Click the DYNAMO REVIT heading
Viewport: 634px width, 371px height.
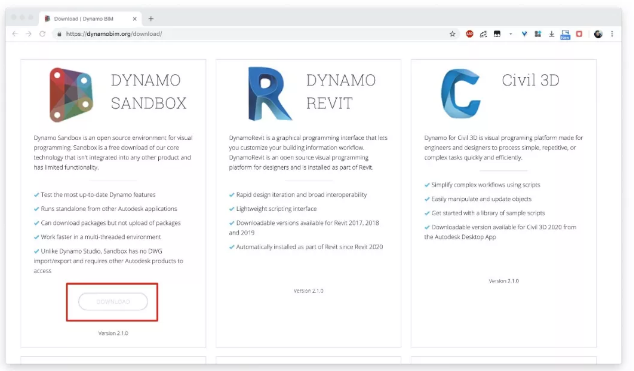[x=341, y=92]
